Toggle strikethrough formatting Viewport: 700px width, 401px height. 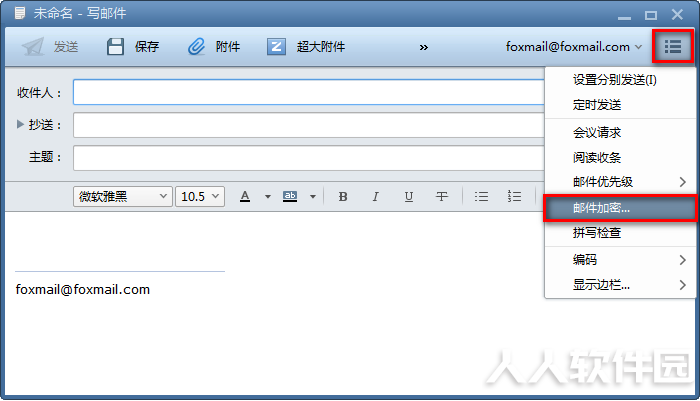coord(442,196)
